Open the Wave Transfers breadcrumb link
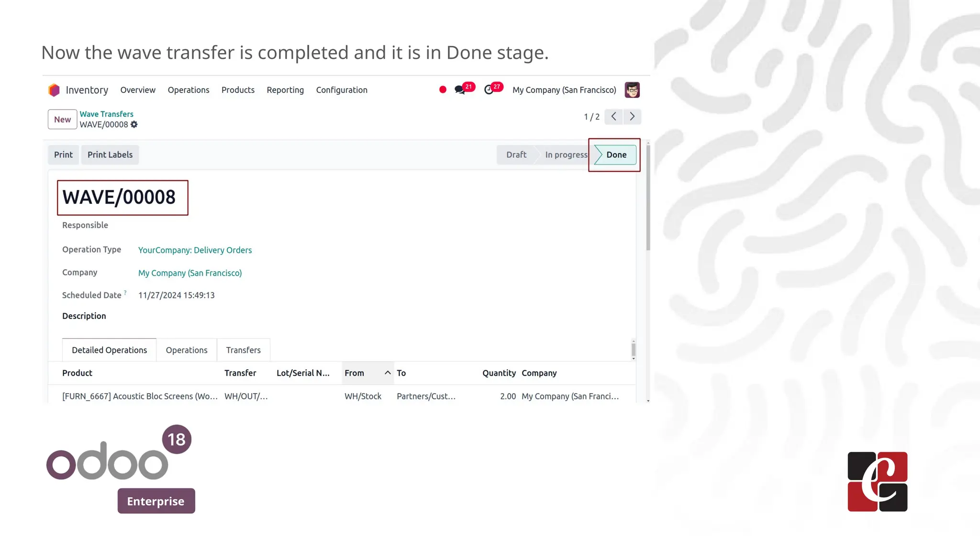 pyautogui.click(x=106, y=114)
